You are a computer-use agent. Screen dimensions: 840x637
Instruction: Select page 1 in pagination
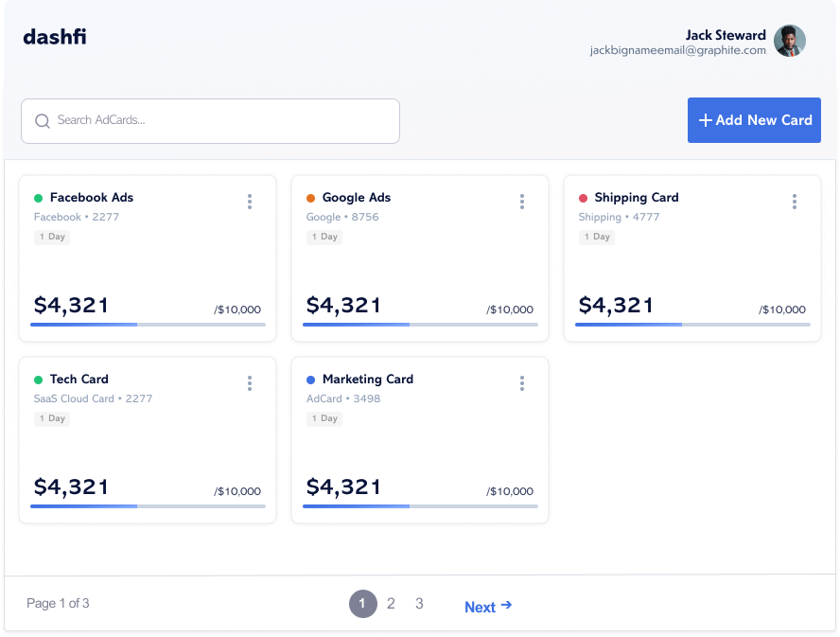pos(362,604)
